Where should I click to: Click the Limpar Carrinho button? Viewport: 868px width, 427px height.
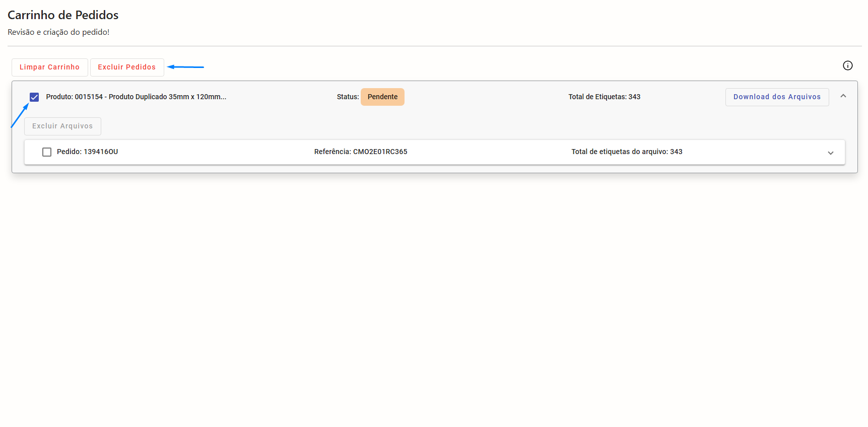pos(49,67)
